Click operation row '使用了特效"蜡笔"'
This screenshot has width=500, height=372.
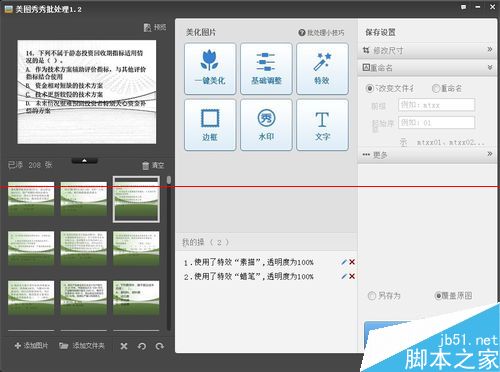tap(248, 276)
